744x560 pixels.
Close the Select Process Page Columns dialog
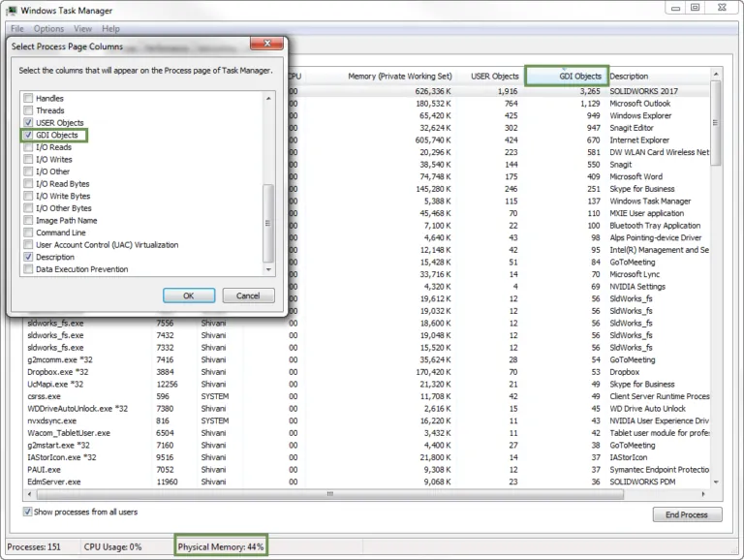266,44
